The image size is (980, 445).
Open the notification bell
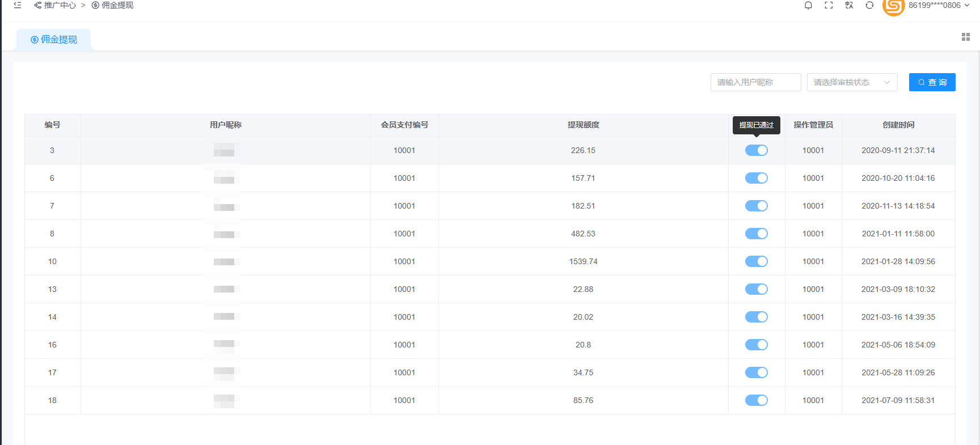[x=808, y=6]
